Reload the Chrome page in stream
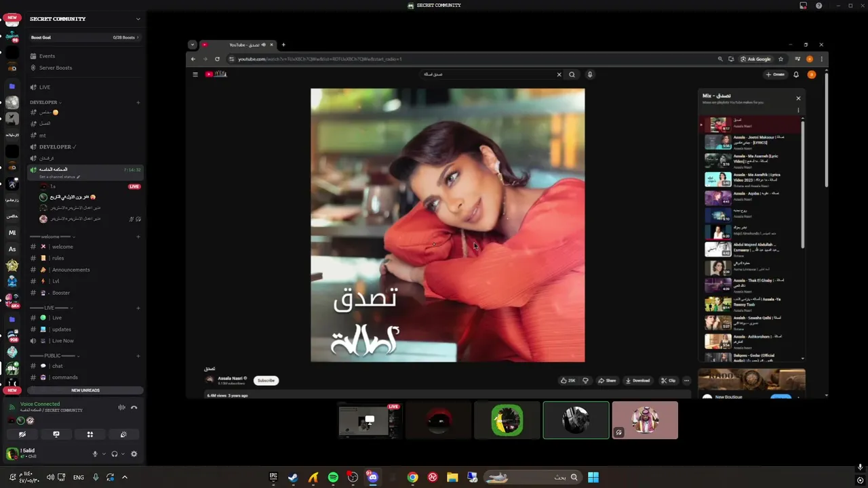868x488 pixels. tap(217, 59)
